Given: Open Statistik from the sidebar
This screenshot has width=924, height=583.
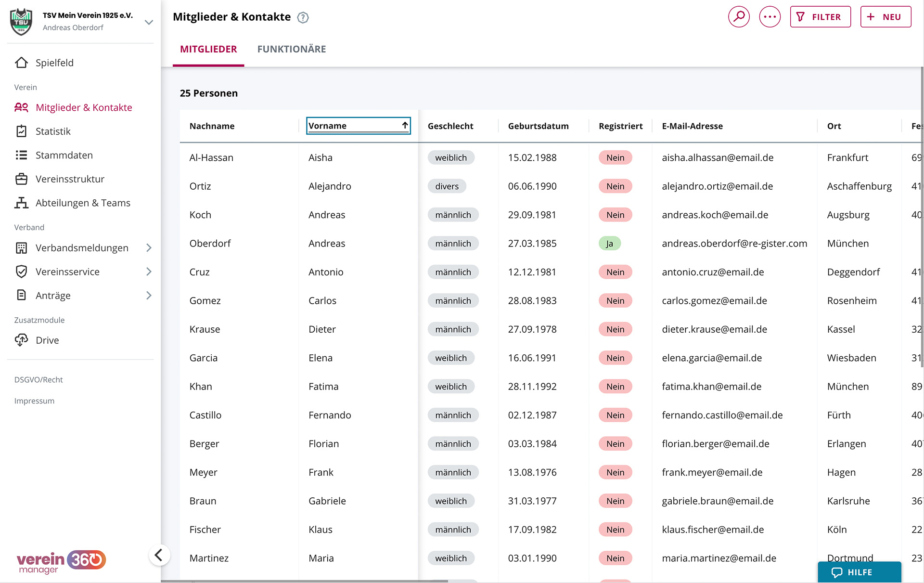Looking at the screenshot, I should coord(53,131).
